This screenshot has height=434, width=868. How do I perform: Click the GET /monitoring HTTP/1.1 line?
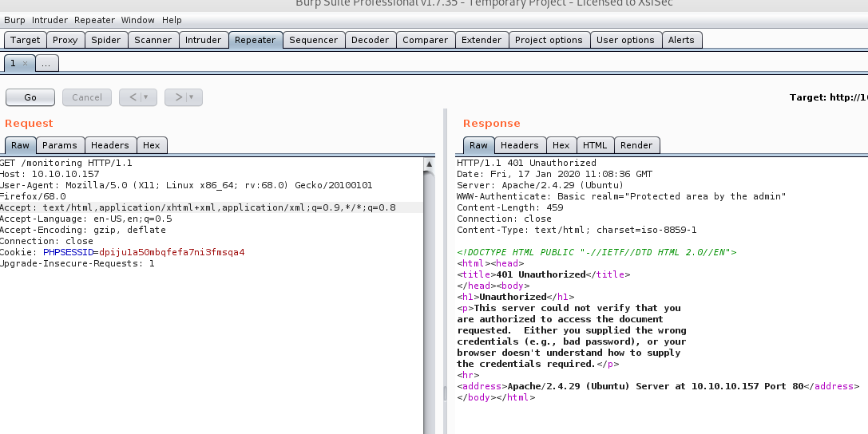click(x=65, y=163)
